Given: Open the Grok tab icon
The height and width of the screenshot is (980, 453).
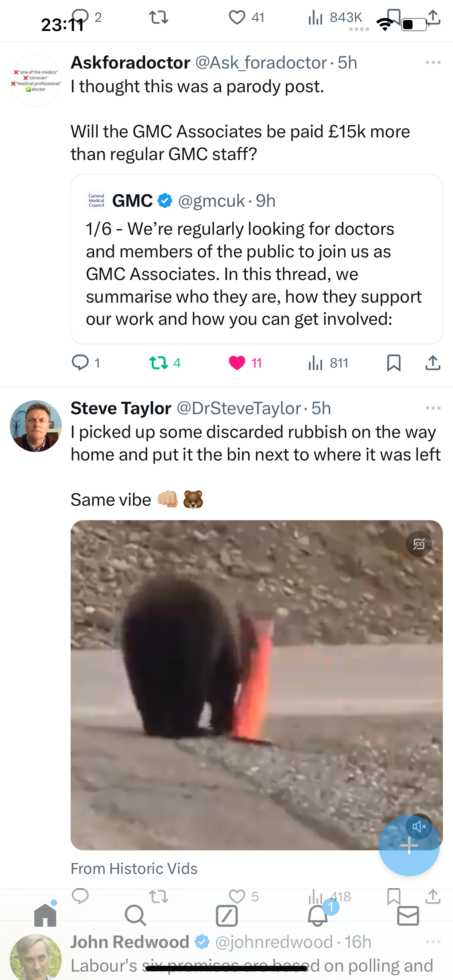Looking at the screenshot, I should pyautogui.click(x=226, y=915).
